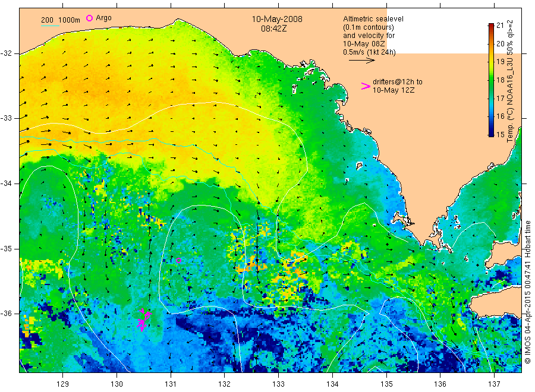The height and width of the screenshot is (392, 535).
Task: Click the magenta Argo circle in the legend
Action: point(89,18)
